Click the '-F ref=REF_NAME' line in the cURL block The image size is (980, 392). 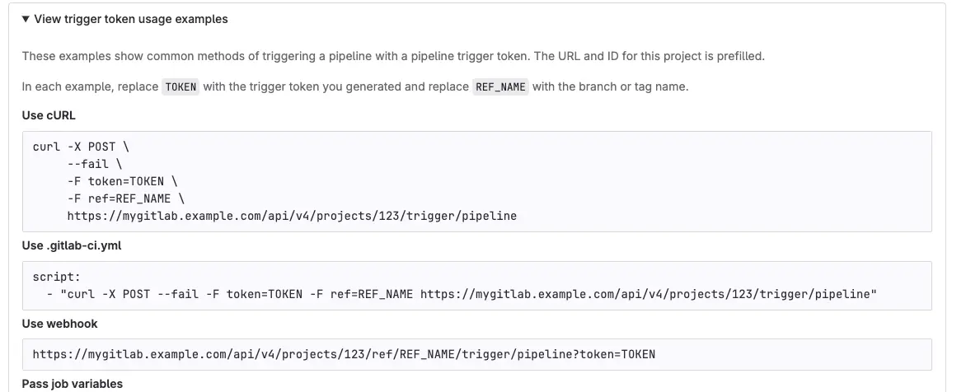(126, 198)
